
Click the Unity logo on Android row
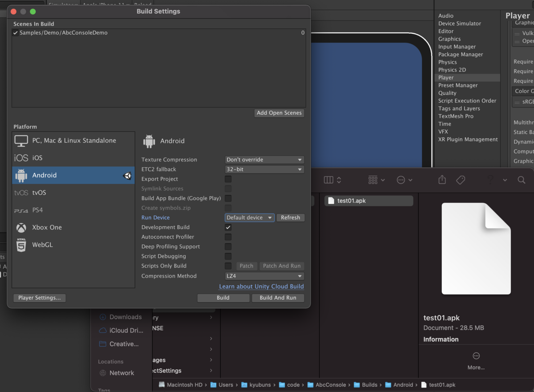click(127, 175)
